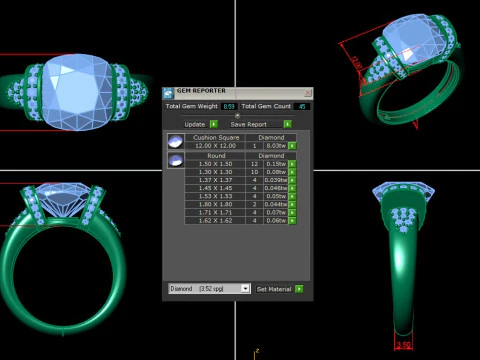Viewport: 480px width, 360px height.
Task: Click the 1.71 X 1.71 size cell
Action: tap(215, 212)
